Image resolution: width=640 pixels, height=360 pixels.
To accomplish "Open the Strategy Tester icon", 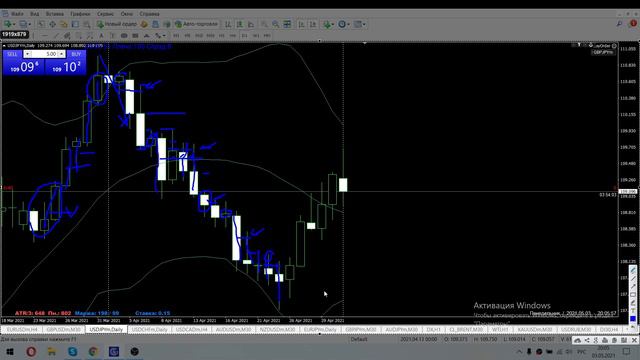I will coord(86,24).
